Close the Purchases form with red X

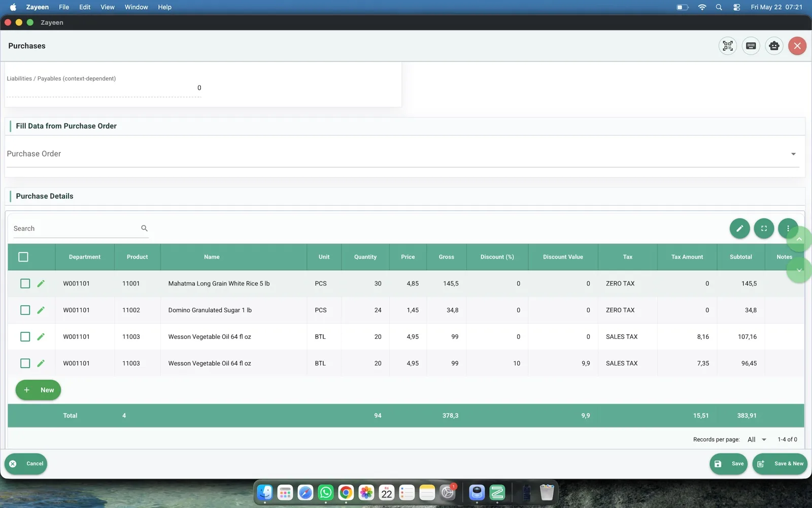tap(797, 46)
